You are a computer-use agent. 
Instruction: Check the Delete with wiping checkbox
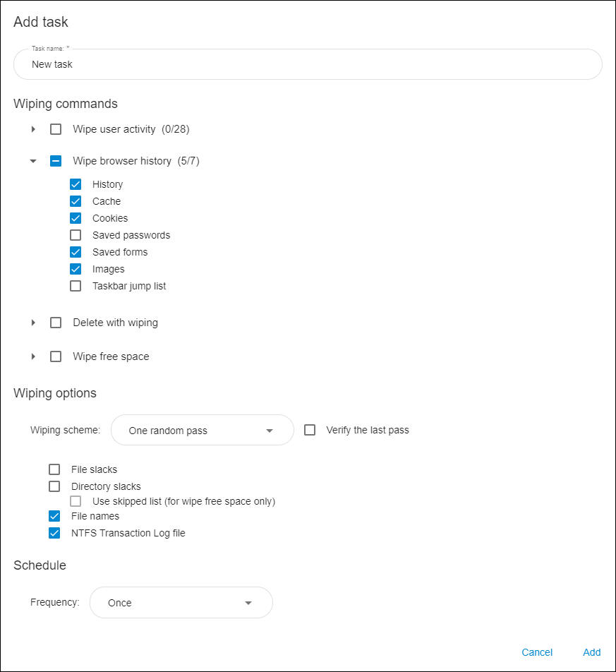(56, 323)
